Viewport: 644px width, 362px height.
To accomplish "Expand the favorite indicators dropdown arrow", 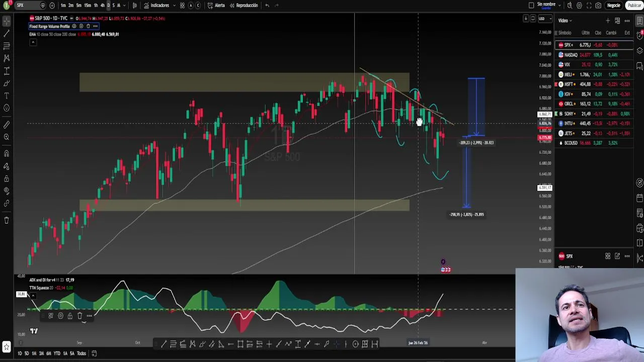I will 174,6.
